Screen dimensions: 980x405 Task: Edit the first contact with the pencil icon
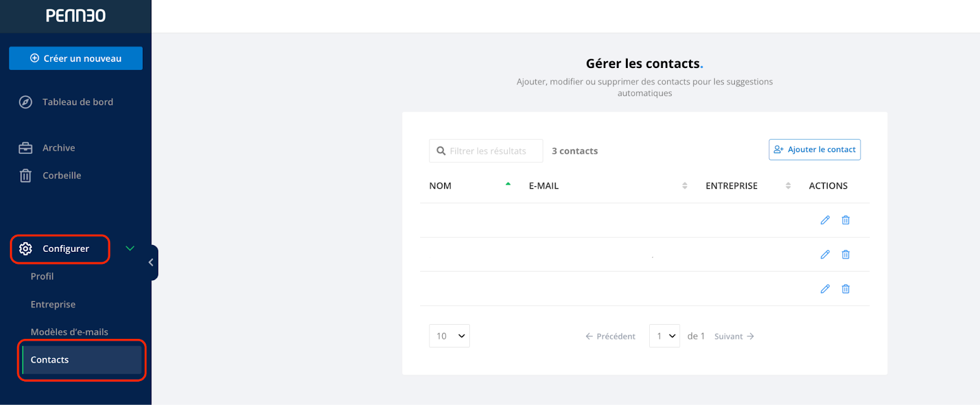pos(825,220)
